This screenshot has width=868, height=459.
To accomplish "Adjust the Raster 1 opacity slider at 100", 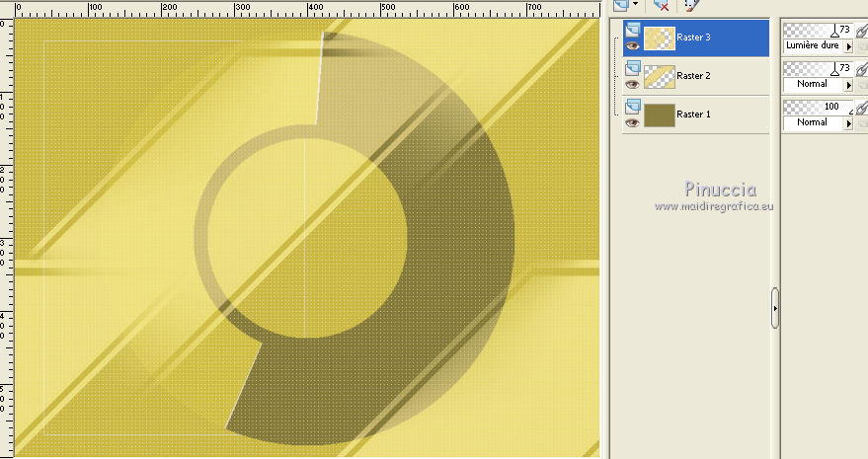I will [x=819, y=107].
